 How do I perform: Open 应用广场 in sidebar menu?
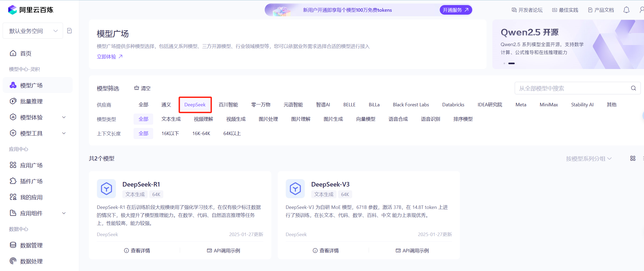tap(38, 165)
